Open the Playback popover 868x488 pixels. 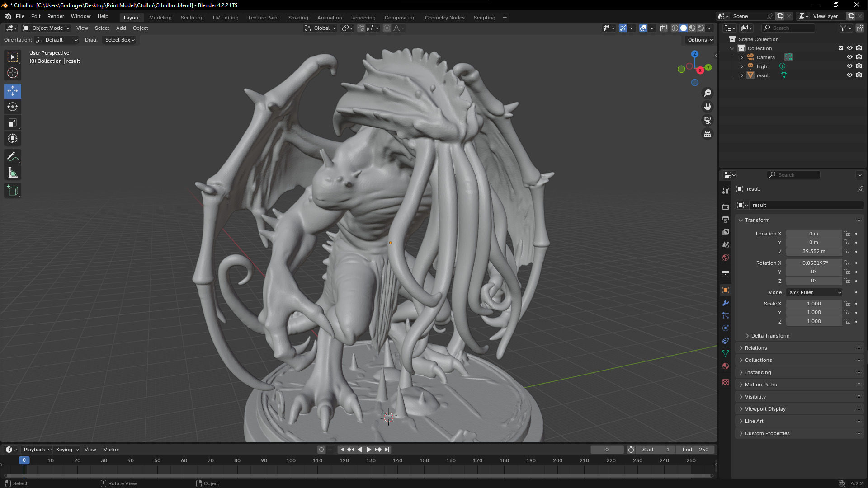pyautogui.click(x=37, y=450)
